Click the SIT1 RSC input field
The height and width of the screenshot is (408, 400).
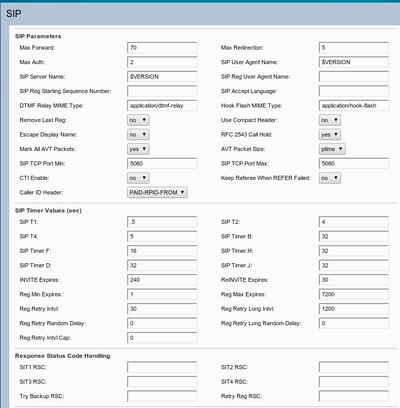[162, 367]
